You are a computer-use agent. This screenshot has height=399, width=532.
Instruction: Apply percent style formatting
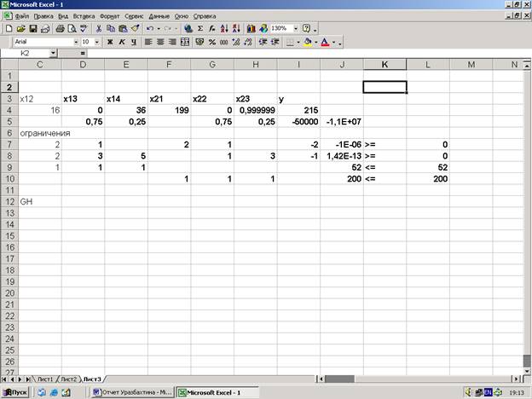tap(211, 41)
